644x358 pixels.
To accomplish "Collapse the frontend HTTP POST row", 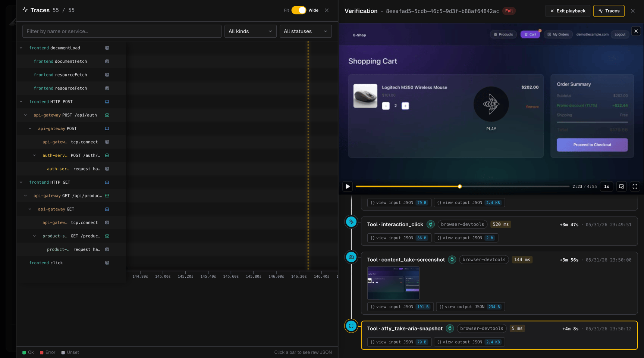I will pos(21,102).
